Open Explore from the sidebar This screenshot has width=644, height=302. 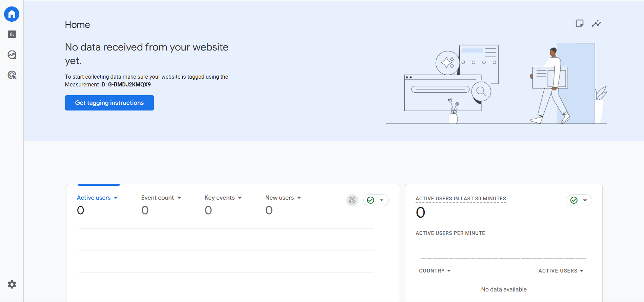point(12,55)
